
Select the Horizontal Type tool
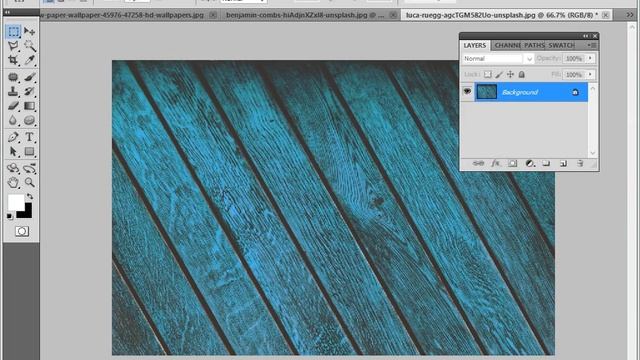[29, 137]
